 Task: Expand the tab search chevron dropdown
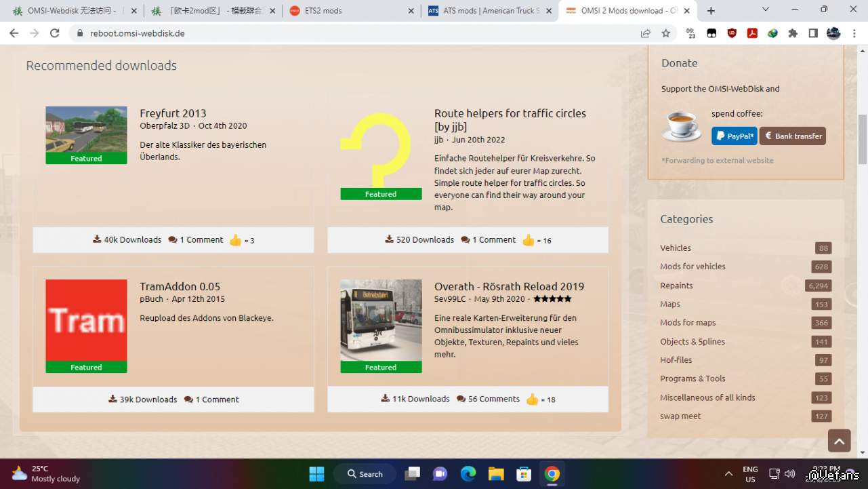coord(766,10)
